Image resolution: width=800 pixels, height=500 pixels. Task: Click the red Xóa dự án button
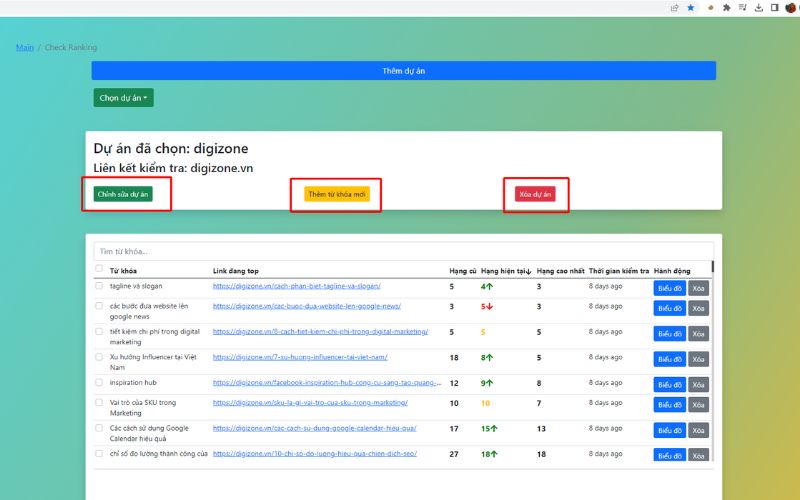pyautogui.click(x=535, y=194)
